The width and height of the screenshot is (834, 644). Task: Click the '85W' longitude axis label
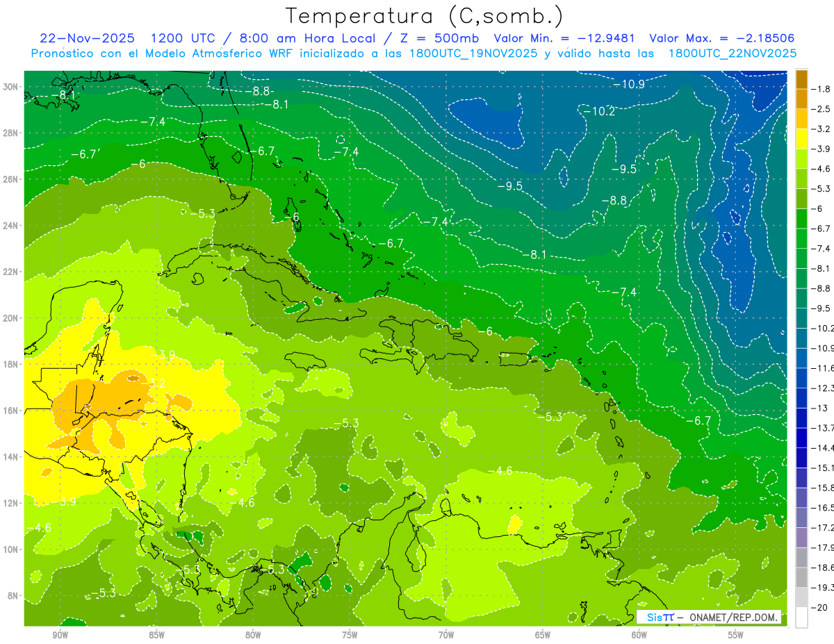tap(156, 635)
